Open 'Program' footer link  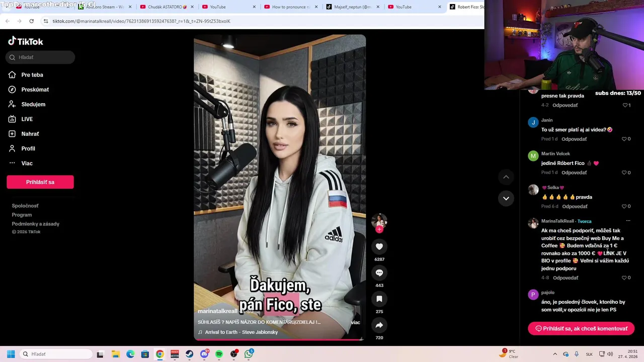(22, 215)
